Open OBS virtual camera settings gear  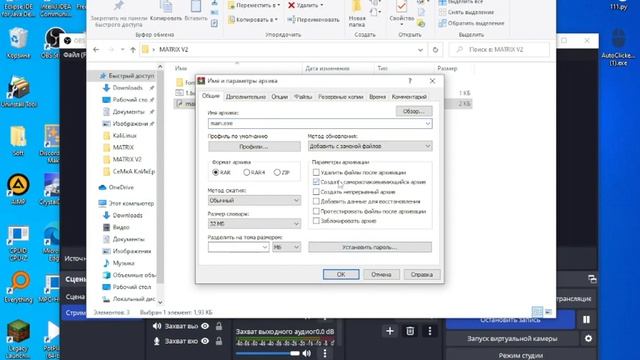click(x=588, y=338)
